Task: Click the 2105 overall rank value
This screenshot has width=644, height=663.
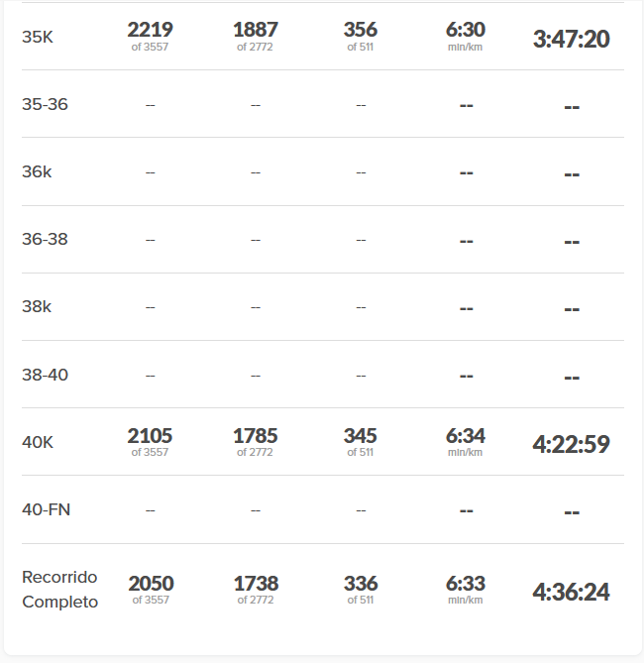Action: 150,436
